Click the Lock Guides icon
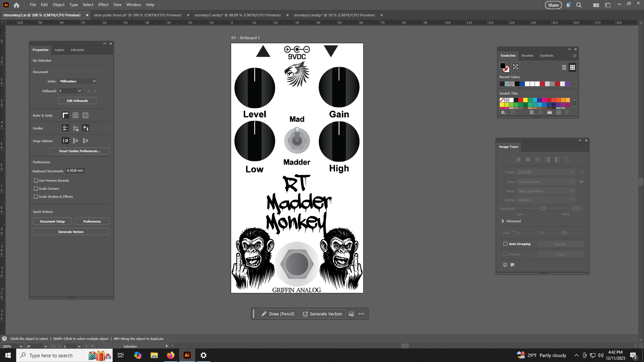The image size is (644, 362). 75,128
